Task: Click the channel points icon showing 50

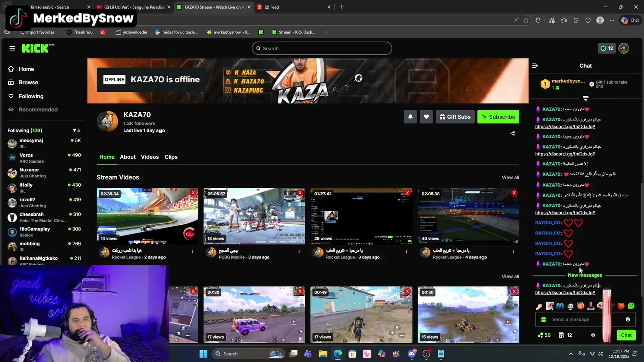Action: click(x=544, y=335)
